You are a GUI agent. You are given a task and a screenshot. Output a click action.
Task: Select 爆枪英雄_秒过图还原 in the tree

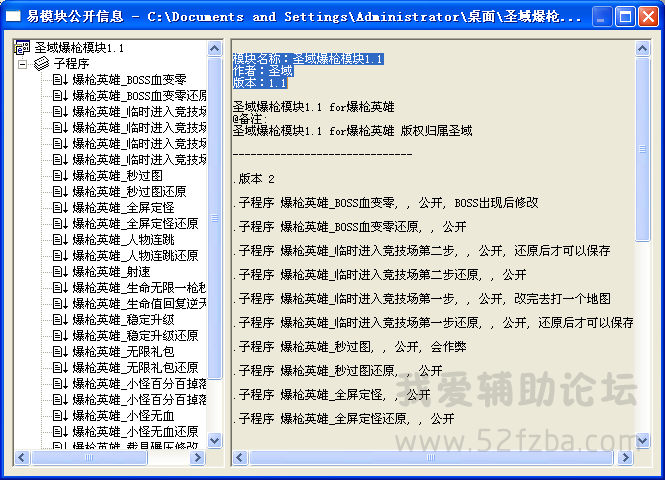point(129,192)
